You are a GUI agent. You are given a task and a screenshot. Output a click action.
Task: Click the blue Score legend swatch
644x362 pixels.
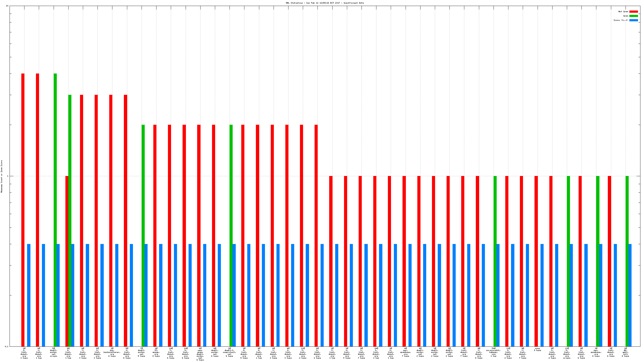click(633, 20)
